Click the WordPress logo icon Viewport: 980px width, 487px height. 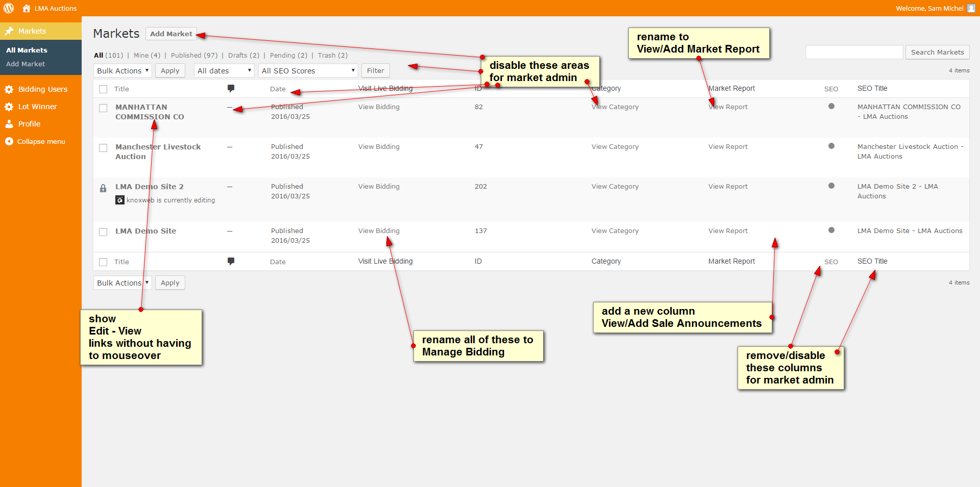[9, 8]
